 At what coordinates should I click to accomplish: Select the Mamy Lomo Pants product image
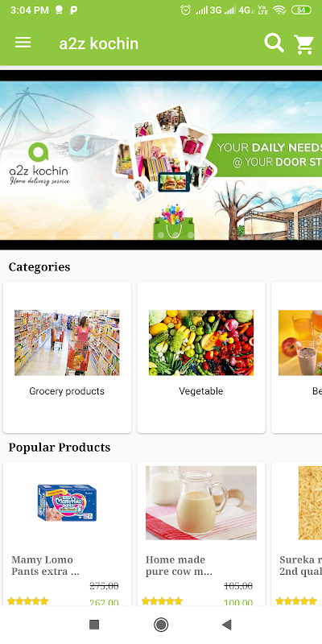pyautogui.click(x=67, y=502)
